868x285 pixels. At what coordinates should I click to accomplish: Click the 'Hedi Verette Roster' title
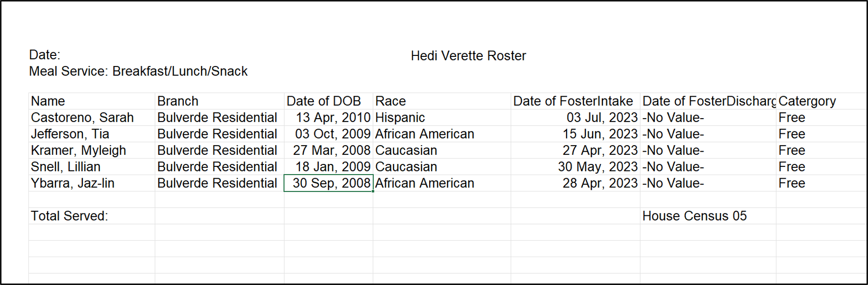pyautogui.click(x=468, y=56)
